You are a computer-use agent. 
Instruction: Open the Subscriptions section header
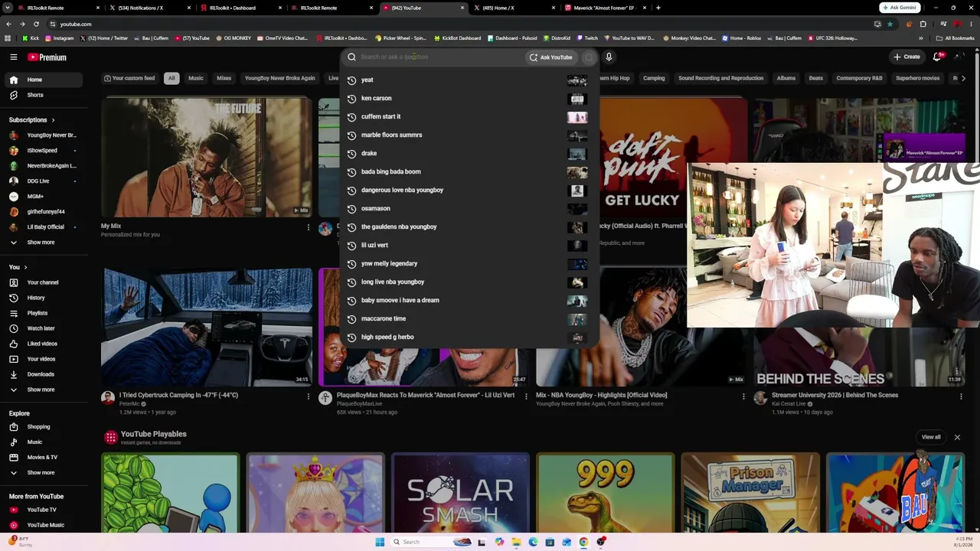32,120
